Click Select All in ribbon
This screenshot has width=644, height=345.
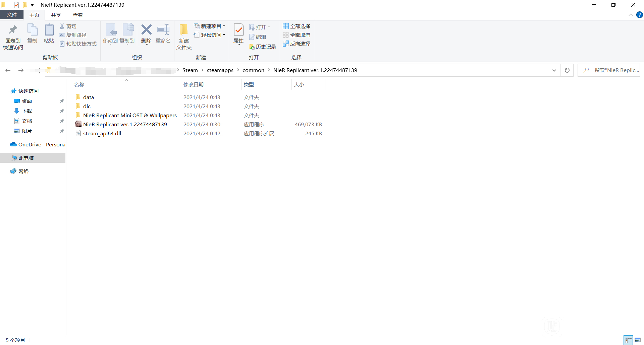(297, 26)
